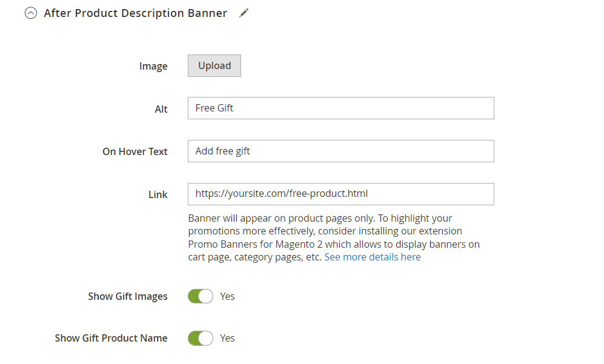Click the Link field label
The width and height of the screenshot is (604, 364).
coord(158,194)
